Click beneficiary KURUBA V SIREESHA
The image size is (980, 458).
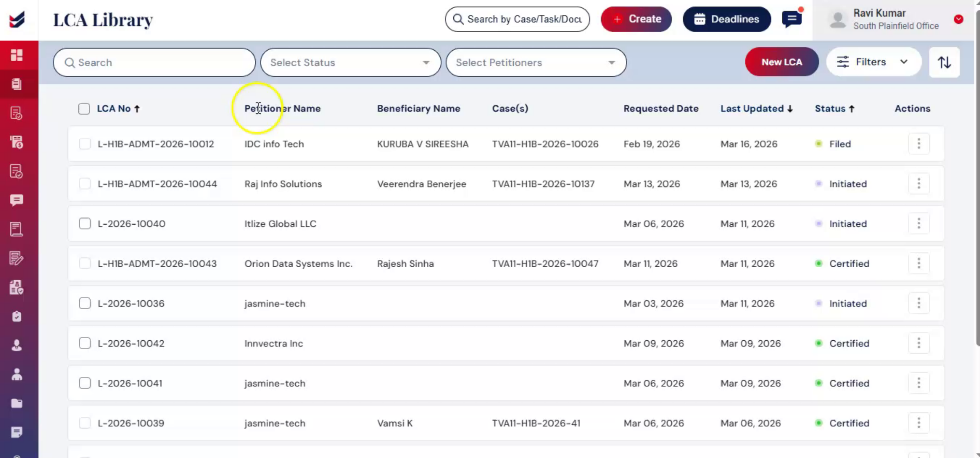[423, 144]
